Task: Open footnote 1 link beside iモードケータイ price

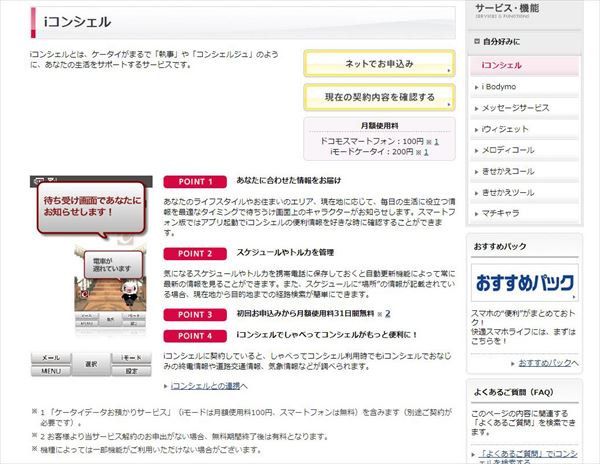Action: click(x=426, y=152)
